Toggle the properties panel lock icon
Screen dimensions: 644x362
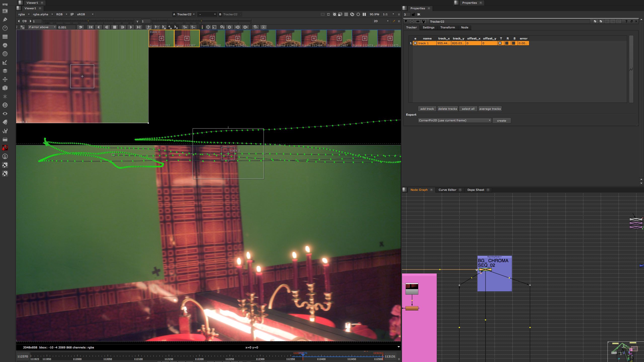[x=413, y=14]
